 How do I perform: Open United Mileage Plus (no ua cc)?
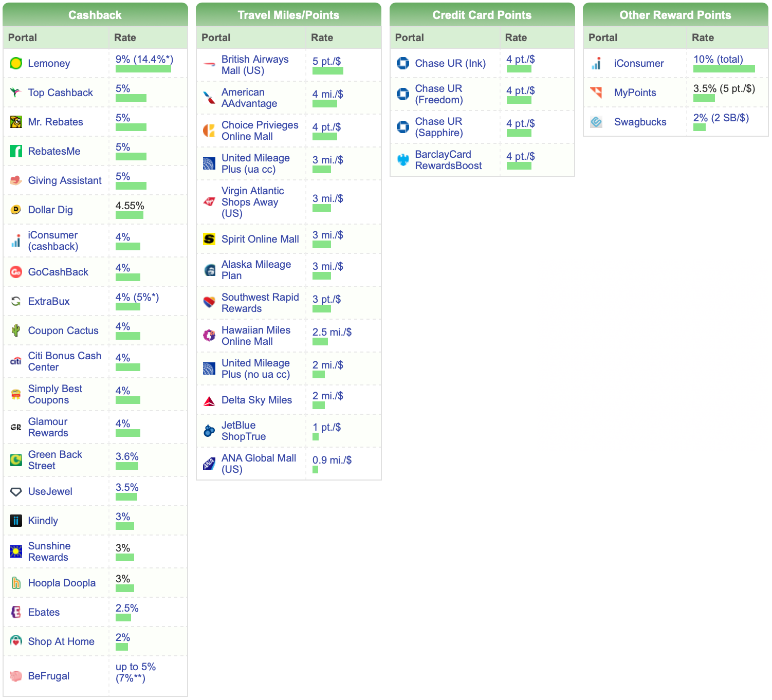click(x=255, y=369)
